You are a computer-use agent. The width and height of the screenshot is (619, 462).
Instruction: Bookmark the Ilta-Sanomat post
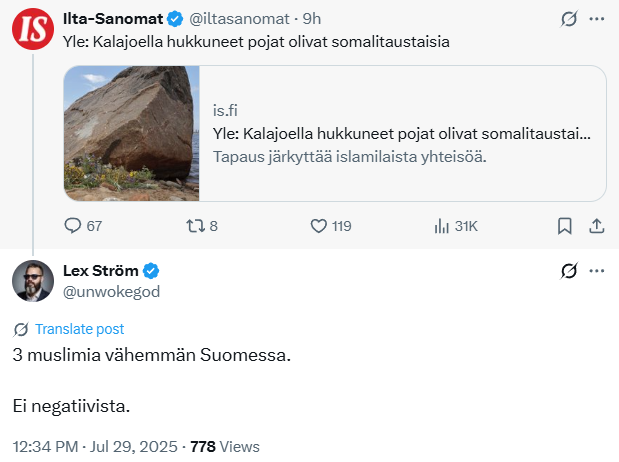click(564, 226)
